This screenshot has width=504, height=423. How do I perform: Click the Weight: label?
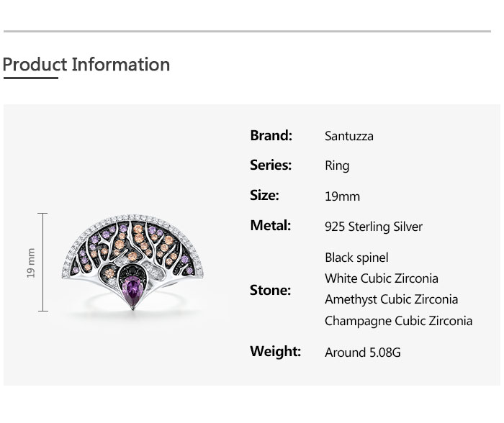[275, 351]
